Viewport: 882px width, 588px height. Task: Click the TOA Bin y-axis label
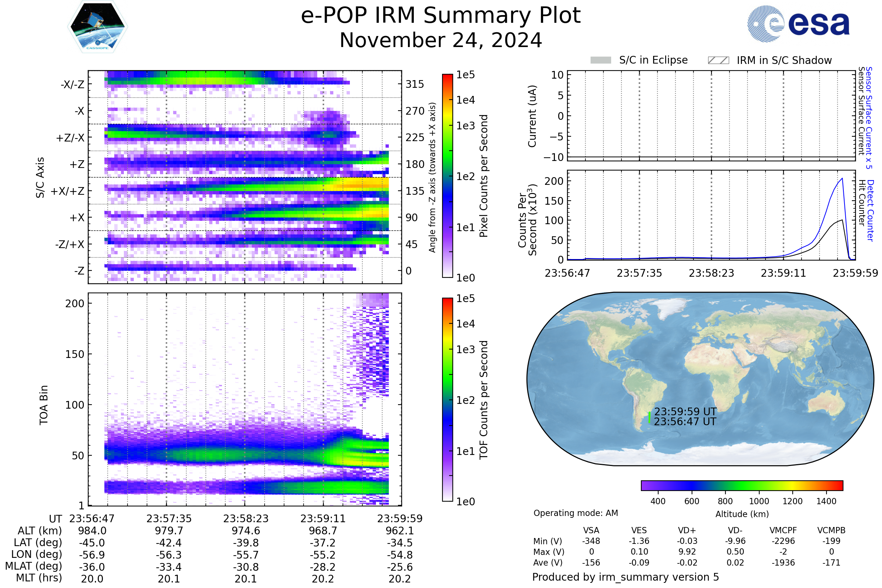(44, 405)
